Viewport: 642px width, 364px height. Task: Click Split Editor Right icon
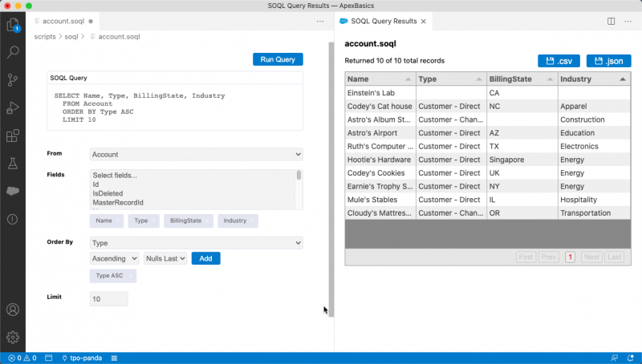point(611,22)
